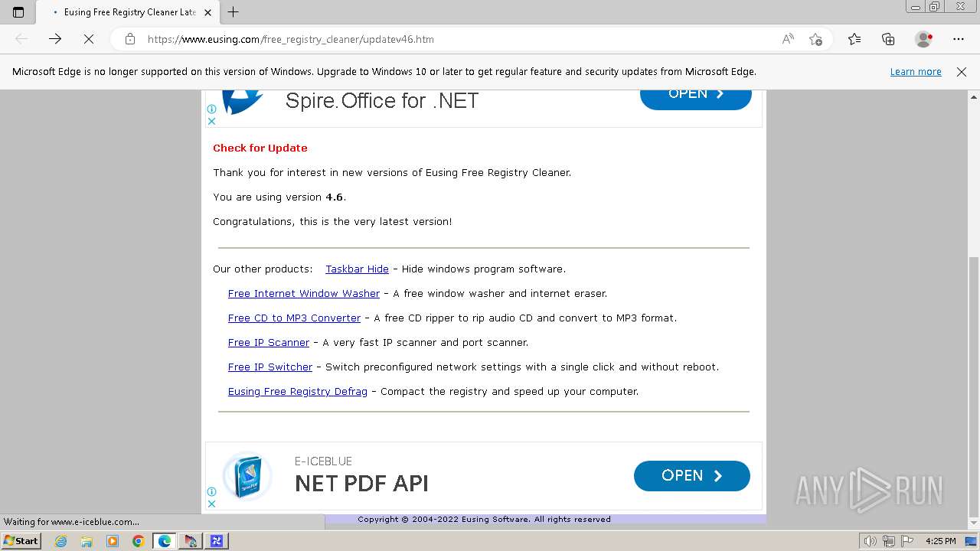Open Free CD to MP3 Converter link
Screen dimensions: 980x551
(x=294, y=318)
